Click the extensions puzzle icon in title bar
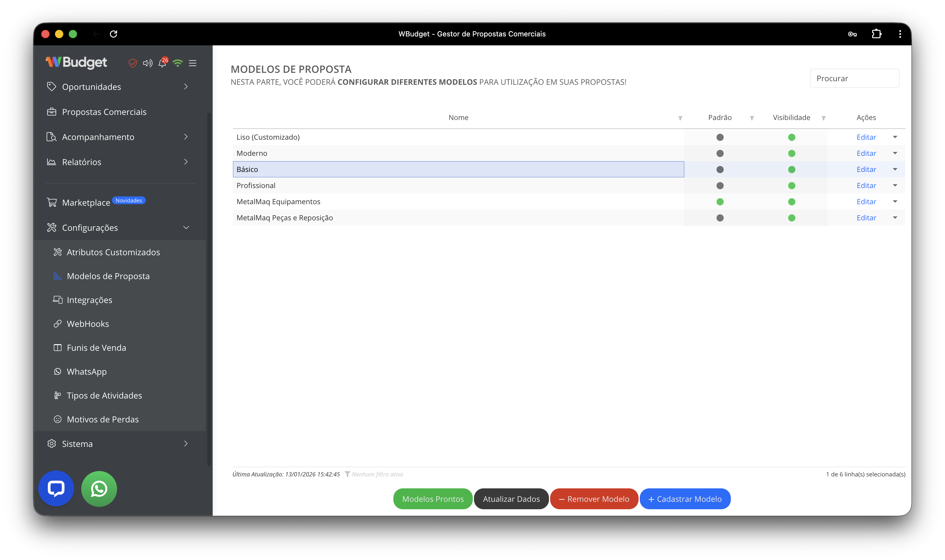945x560 pixels. pyautogui.click(x=876, y=34)
